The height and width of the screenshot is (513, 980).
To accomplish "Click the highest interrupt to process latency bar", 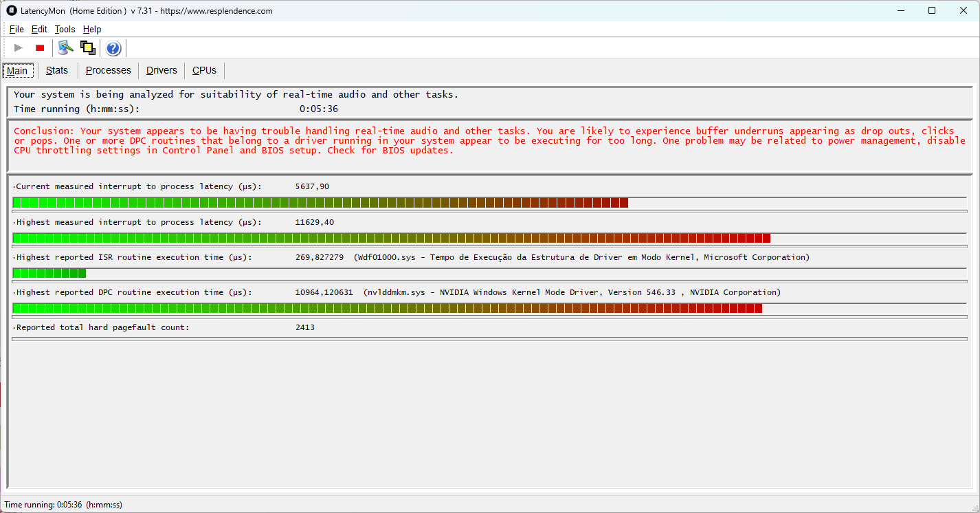I will (x=489, y=238).
